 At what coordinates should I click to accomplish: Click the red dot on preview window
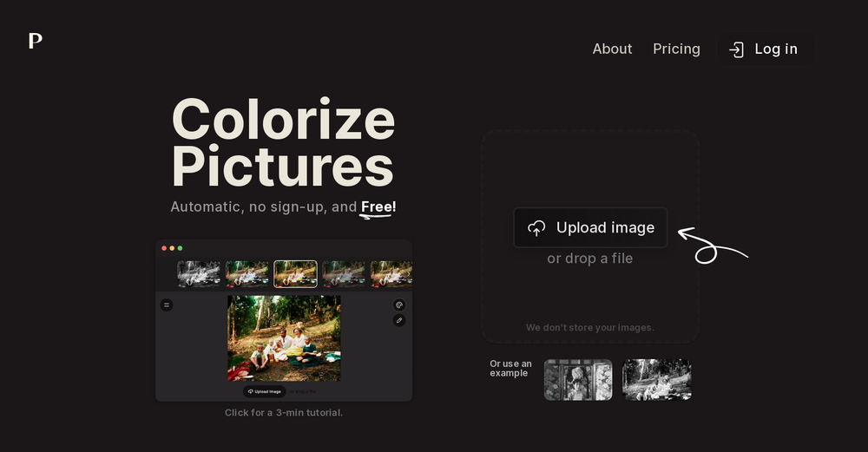click(164, 248)
